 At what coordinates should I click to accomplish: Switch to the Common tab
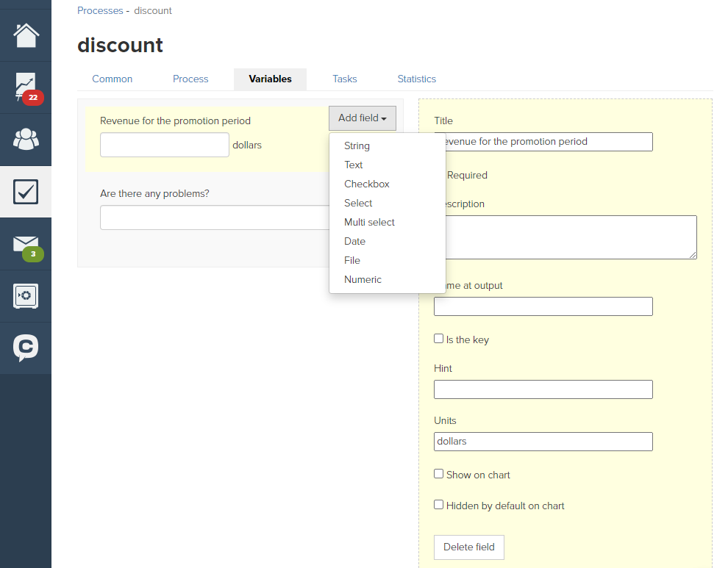[112, 79]
